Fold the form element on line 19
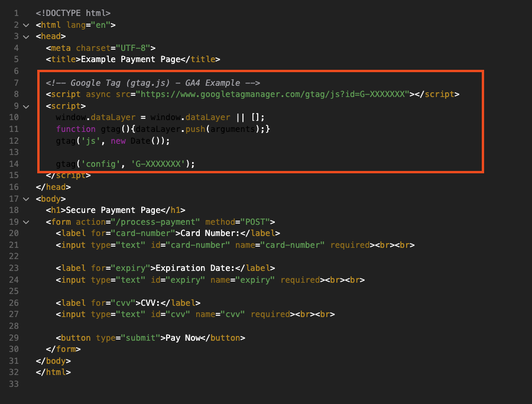Viewport: 532px width, 404px height. pyautogui.click(x=26, y=222)
